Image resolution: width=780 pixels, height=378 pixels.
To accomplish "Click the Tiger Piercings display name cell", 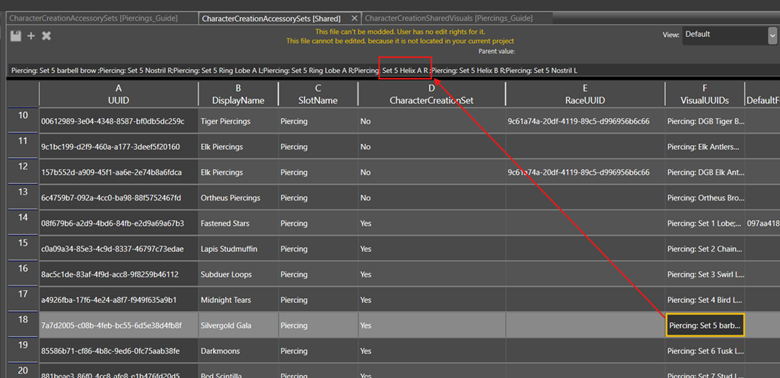I will click(x=238, y=121).
